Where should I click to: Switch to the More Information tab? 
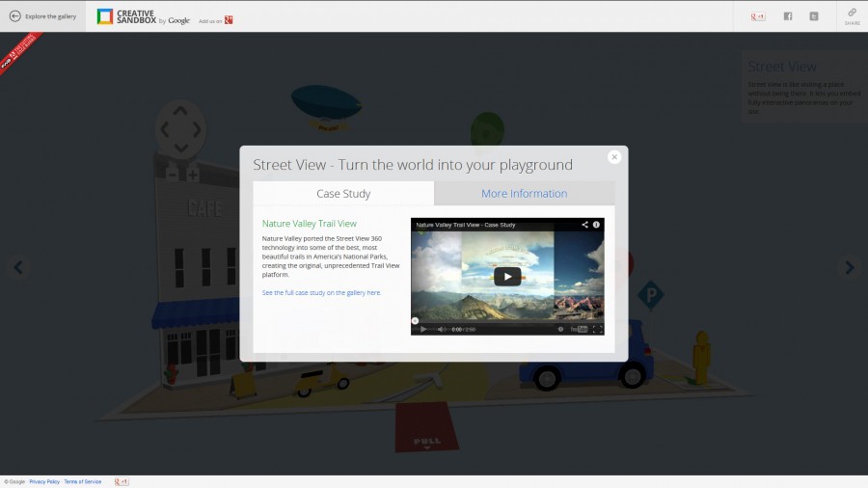pos(525,194)
